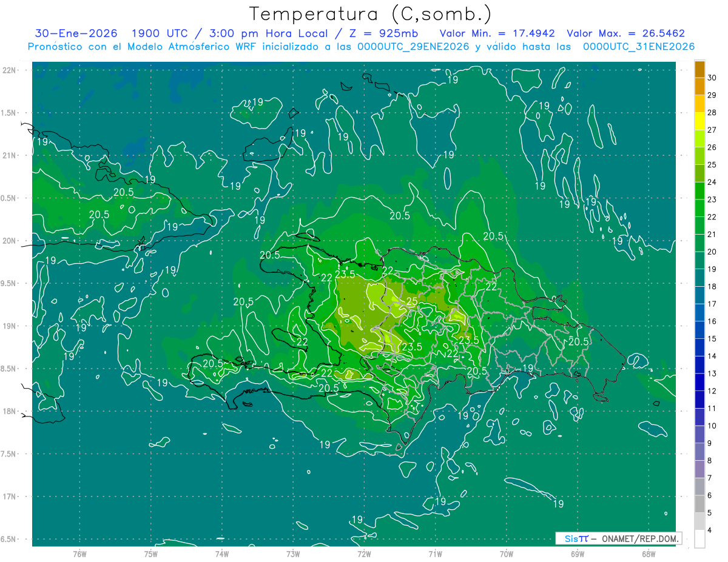
Task: Click the title 'Temperatura (C,somb.)'
Action: click(371, 14)
